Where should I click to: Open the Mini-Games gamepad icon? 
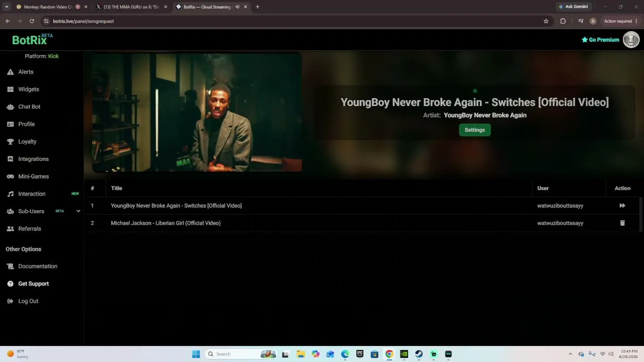click(10, 176)
